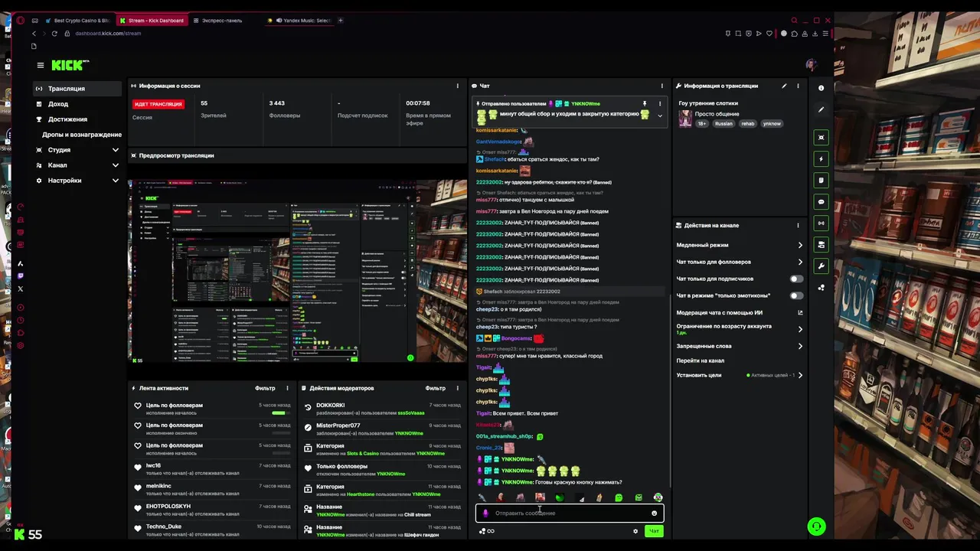This screenshot has height=551, width=980.
Task: Reload the page in browser toolbar
Action: 54,34
